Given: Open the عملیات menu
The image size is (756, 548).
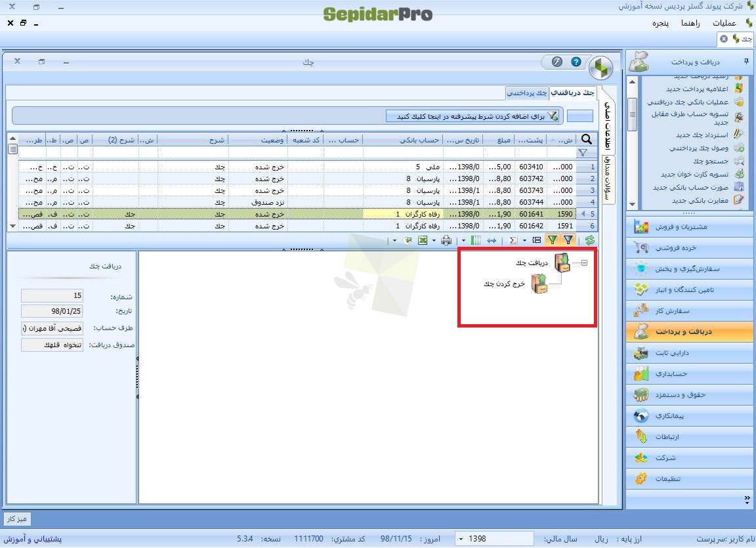Looking at the screenshot, I should [x=724, y=23].
